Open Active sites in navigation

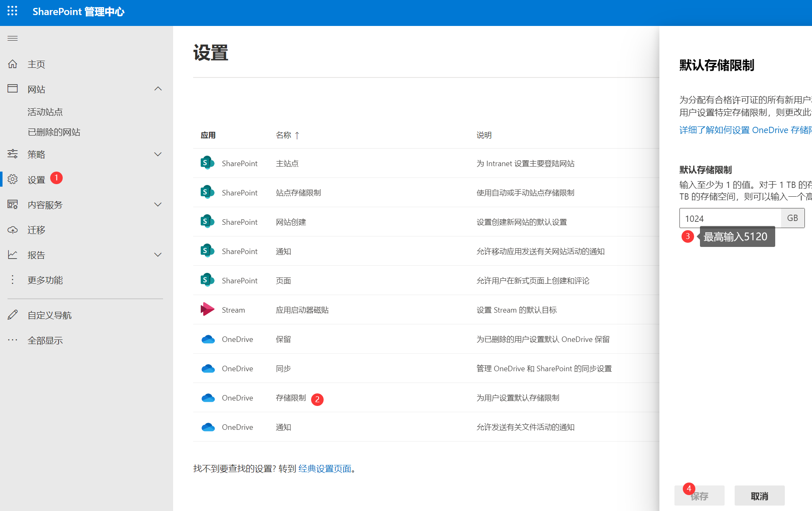[45, 112]
